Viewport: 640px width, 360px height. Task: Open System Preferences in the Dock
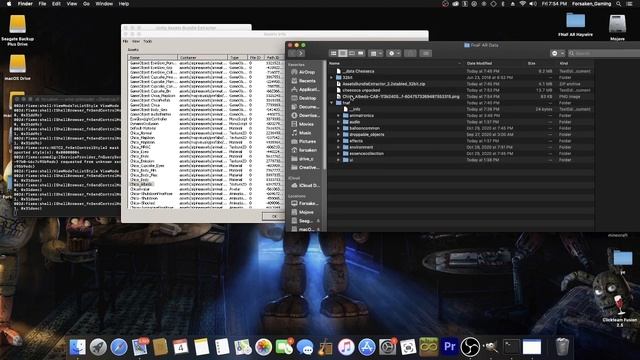[387, 347]
